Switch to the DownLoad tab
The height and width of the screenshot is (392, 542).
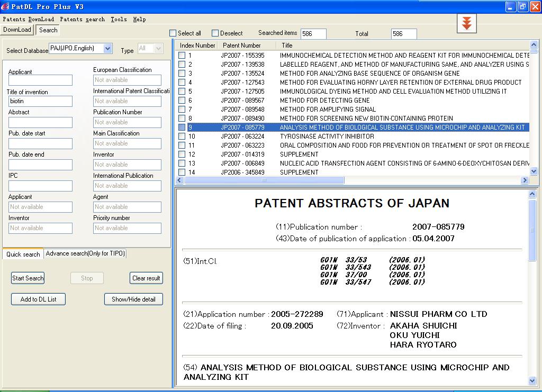tap(16, 30)
